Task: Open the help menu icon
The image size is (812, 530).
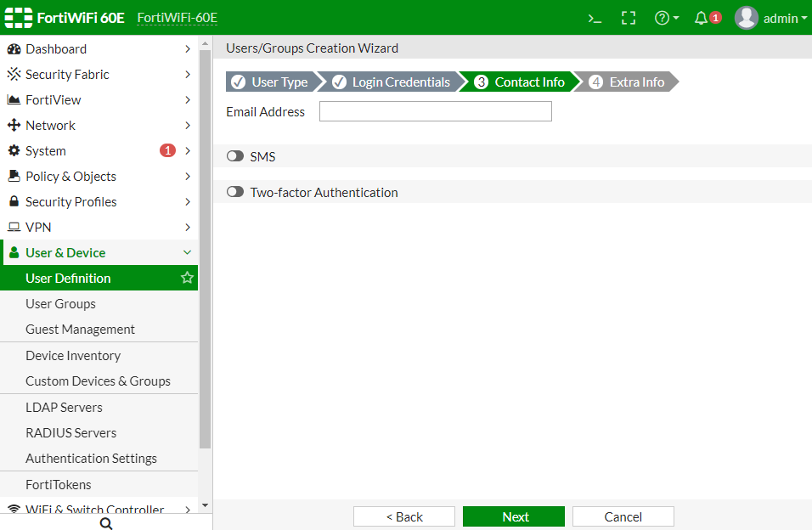Action: click(x=667, y=18)
